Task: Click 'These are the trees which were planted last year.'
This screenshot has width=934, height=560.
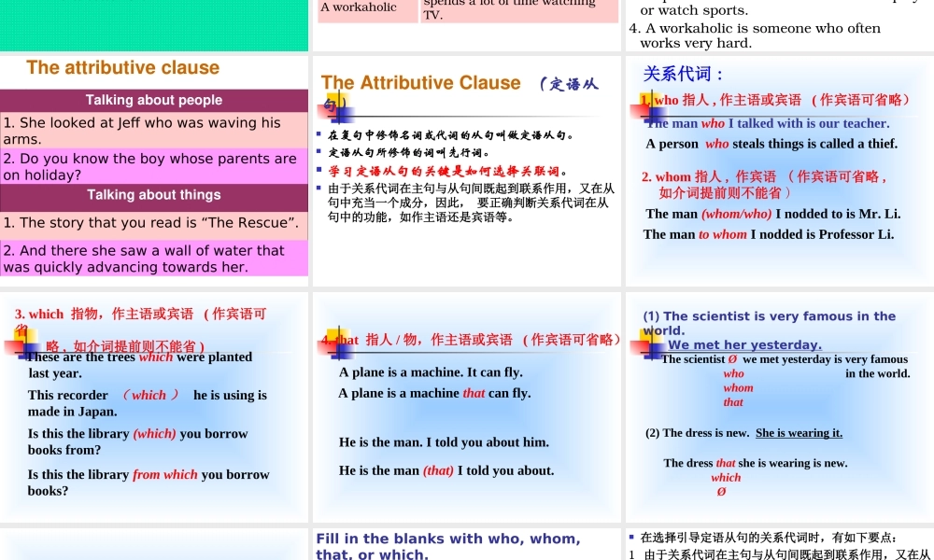Action: point(140,365)
